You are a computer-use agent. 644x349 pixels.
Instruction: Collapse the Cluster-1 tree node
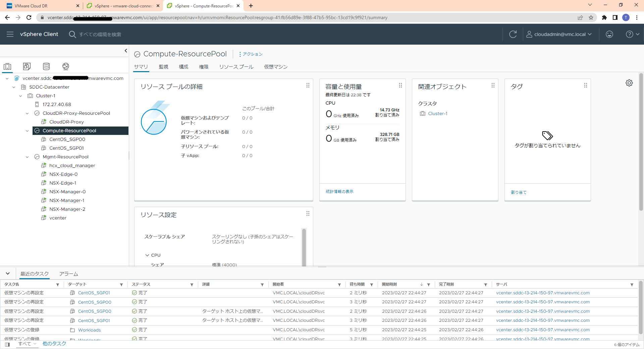click(x=20, y=96)
